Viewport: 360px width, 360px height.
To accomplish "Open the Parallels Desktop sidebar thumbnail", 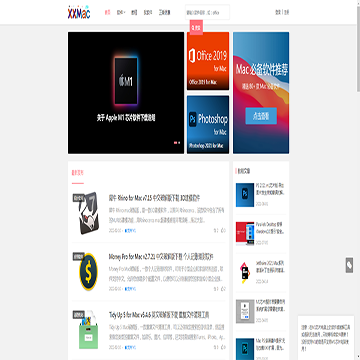I will [x=245, y=232].
